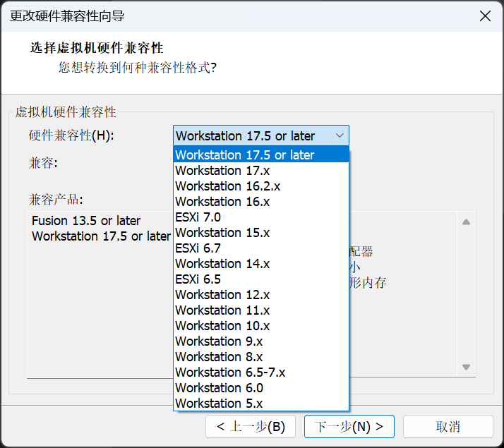504x448 pixels.
Task: Click scroll up arrow in compatible products list
Action: [x=466, y=222]
